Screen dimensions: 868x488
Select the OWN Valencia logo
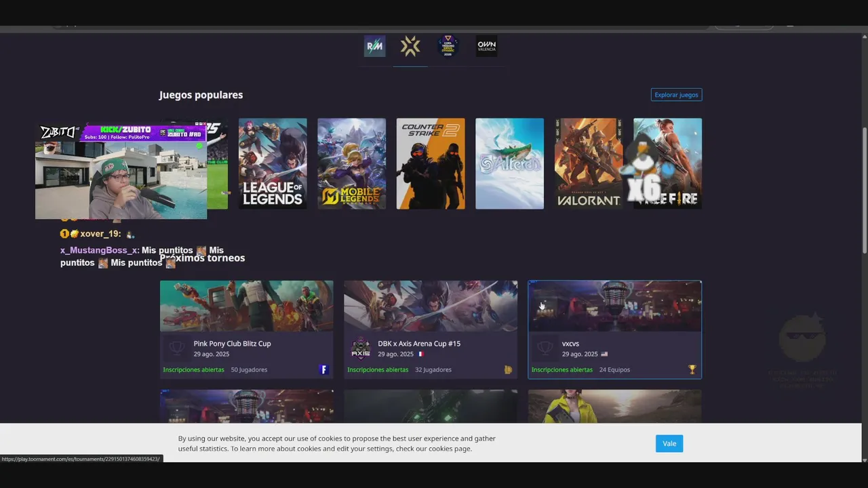click(x=486, y=46)
